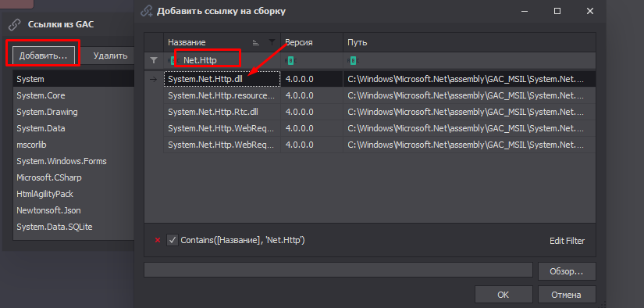The width and height of the screenshot is (644, 308).
Task: Select mscorlib reference
Action: click(x=73, y=145)
